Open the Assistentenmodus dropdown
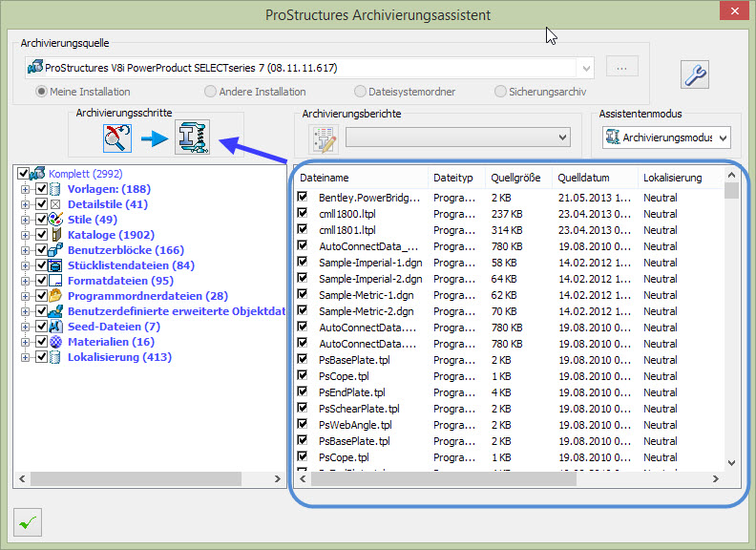 tap(724, 138)
